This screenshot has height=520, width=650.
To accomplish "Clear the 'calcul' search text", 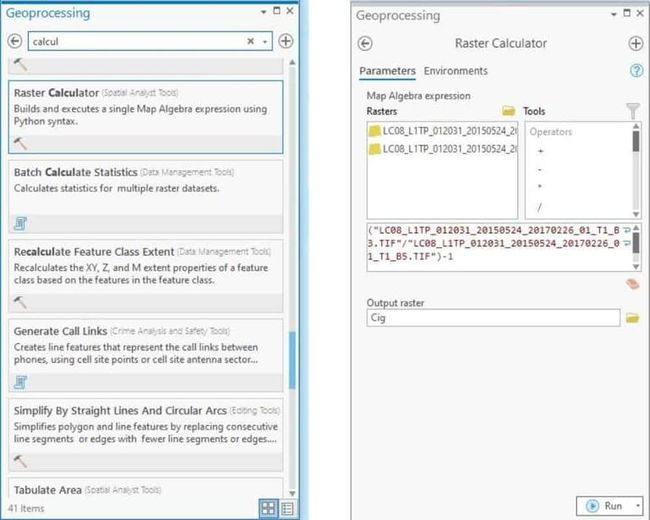I will (x=250, y=41).
